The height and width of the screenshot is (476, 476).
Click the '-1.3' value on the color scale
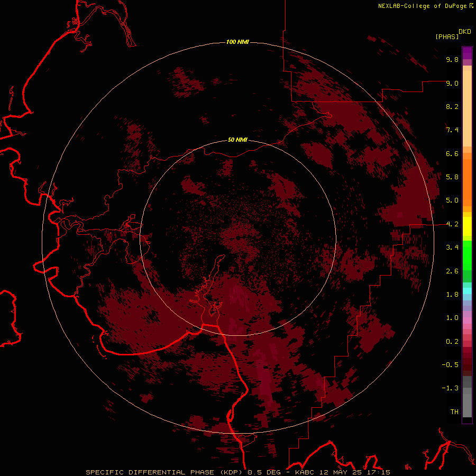pyautogui.click(x=450, y=388)
